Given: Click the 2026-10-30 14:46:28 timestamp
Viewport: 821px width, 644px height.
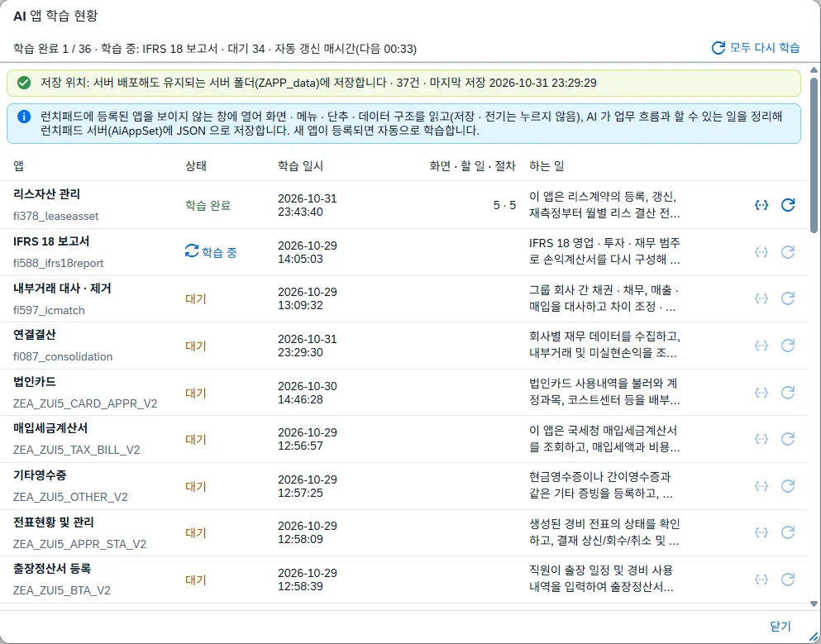Looking at the screenshot, I should (308, 393).
